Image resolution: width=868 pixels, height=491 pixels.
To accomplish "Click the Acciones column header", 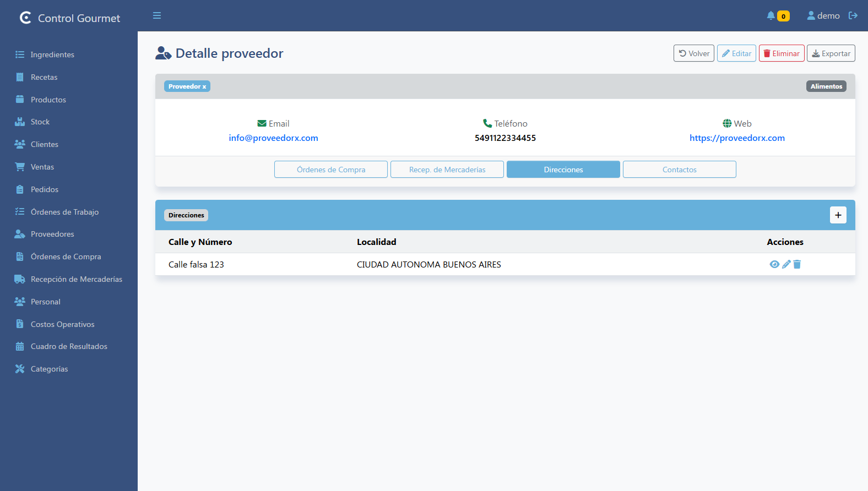I will [x=785, y=242].
